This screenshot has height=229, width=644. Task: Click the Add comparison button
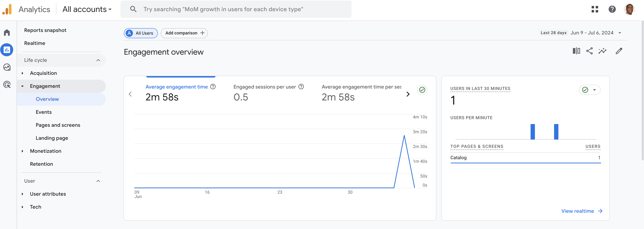[x=184, y=33]
